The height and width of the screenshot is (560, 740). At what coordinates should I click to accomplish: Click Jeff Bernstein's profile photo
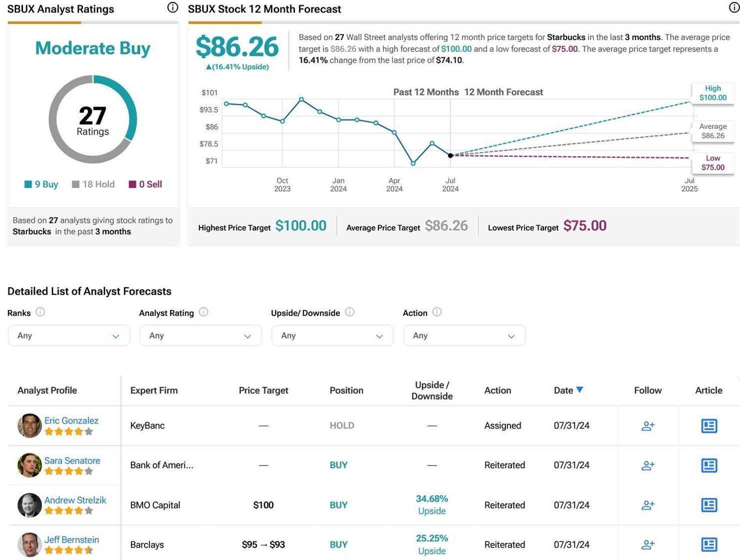click(x=29, y=545)
